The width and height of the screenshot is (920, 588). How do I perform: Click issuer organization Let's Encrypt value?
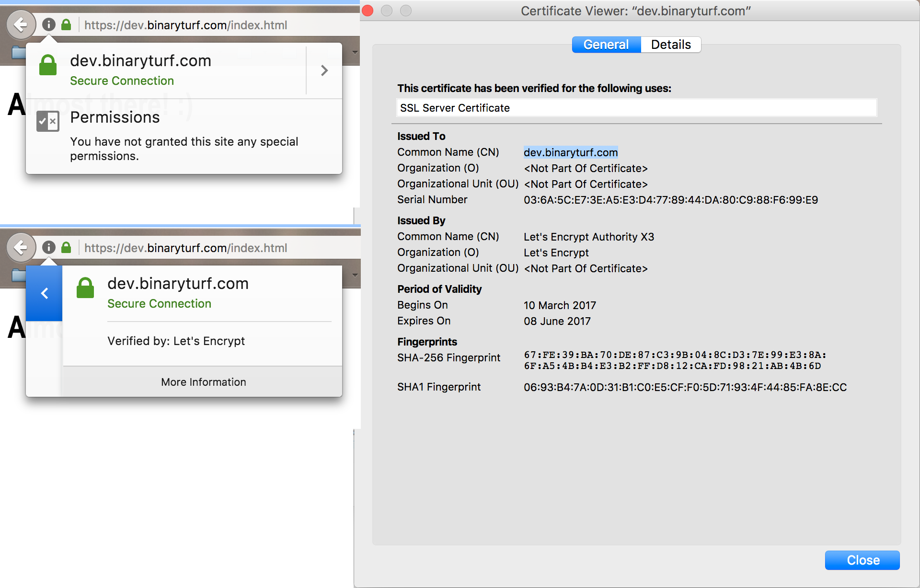pyautogui.click(x=556, y=253)
